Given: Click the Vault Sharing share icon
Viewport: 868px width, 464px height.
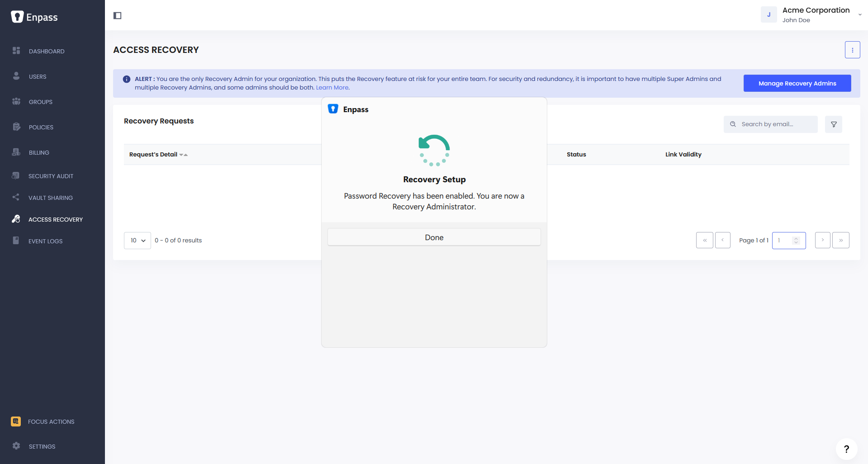Looking at the screenshot, I should point(16,197).
